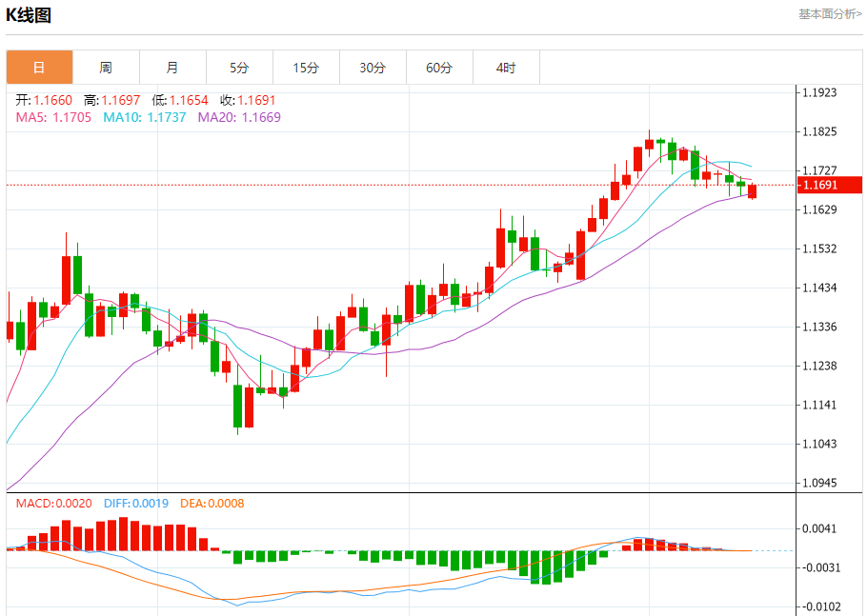Click the DIFF 0.0019 indicator label
Image resolution: width=867 pixels, height=616 pixels.
[136, 504]
